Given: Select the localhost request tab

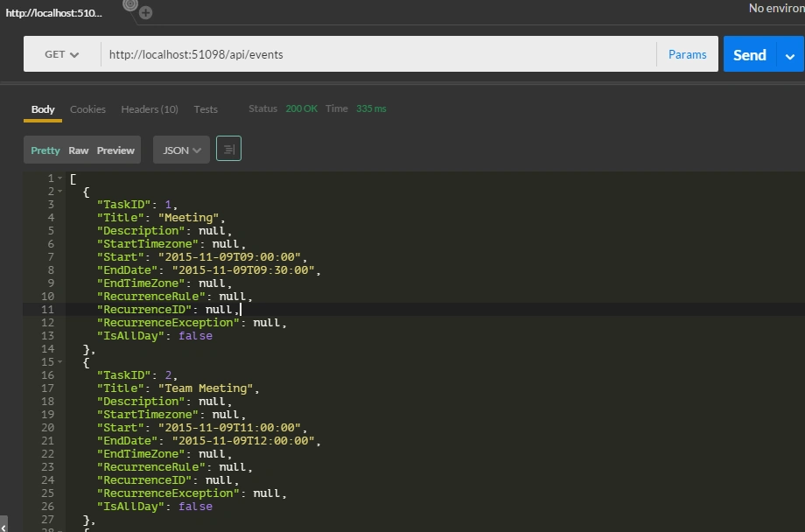Looking at the screenshot, I should (x=54, y=13).
